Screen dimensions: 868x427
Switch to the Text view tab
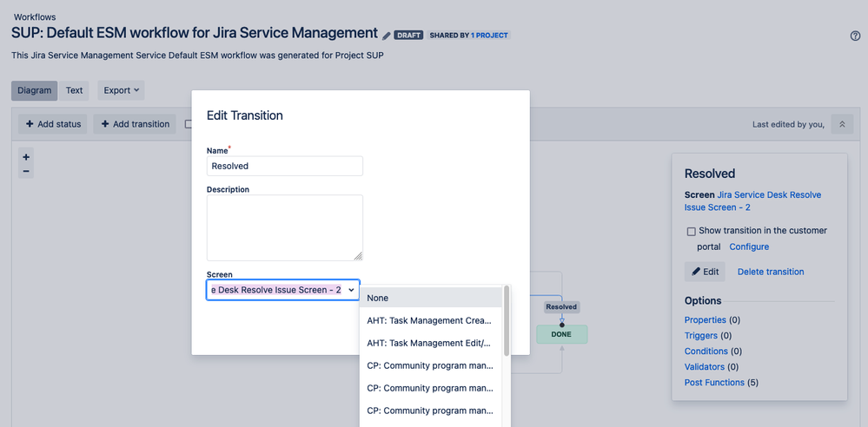coord(74,90)
